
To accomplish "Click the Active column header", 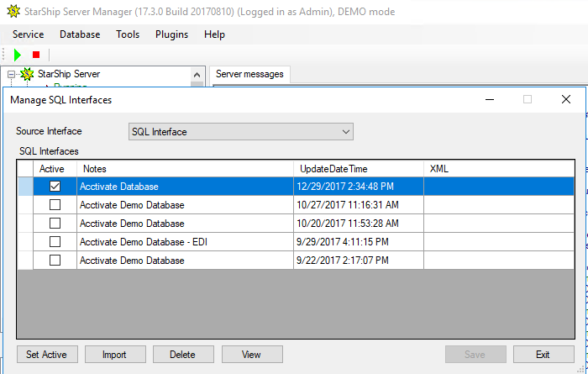I will coord(55,169).
